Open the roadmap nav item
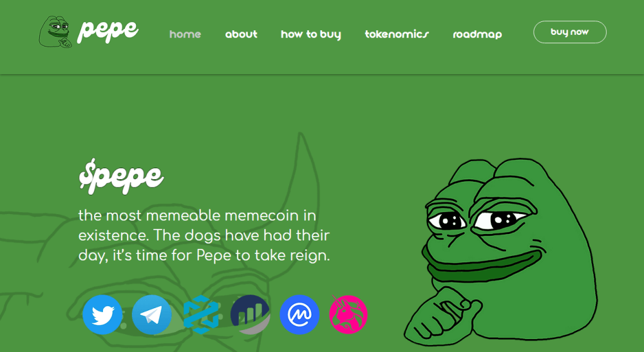The width and height of the screenshot is (644, 352). (477, 35)
